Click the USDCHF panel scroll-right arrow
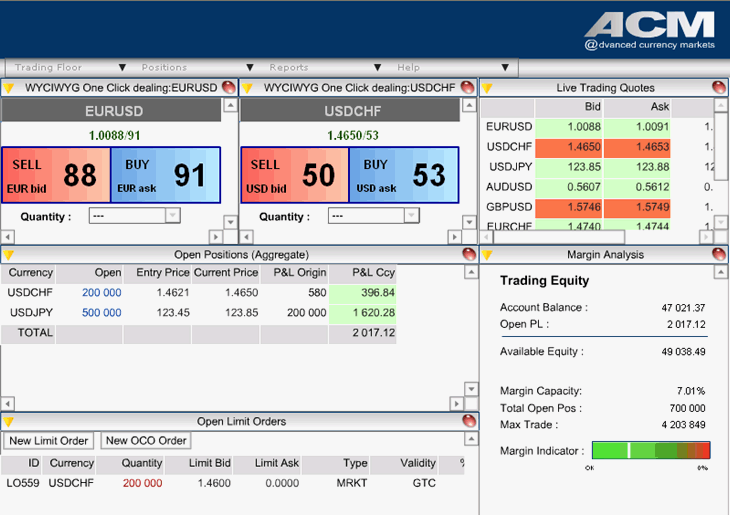The width and height of the screenshot is (730, 515). pos(454,237)
